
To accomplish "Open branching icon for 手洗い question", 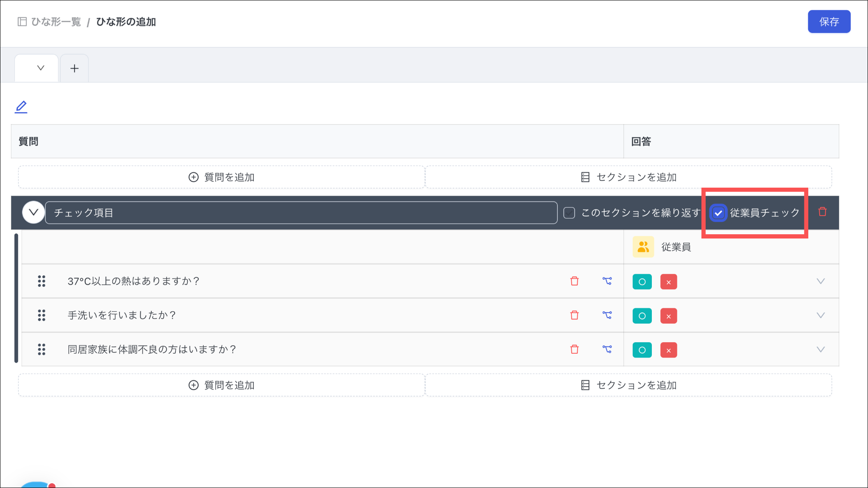I will [x=607, y=315].
